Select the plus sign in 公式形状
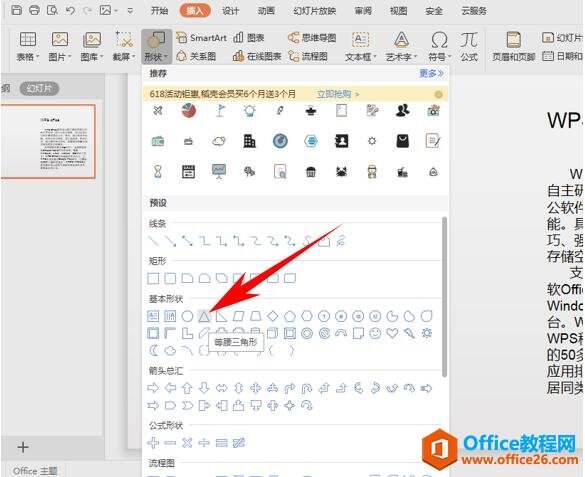The image size is (585, 477). 153,443
